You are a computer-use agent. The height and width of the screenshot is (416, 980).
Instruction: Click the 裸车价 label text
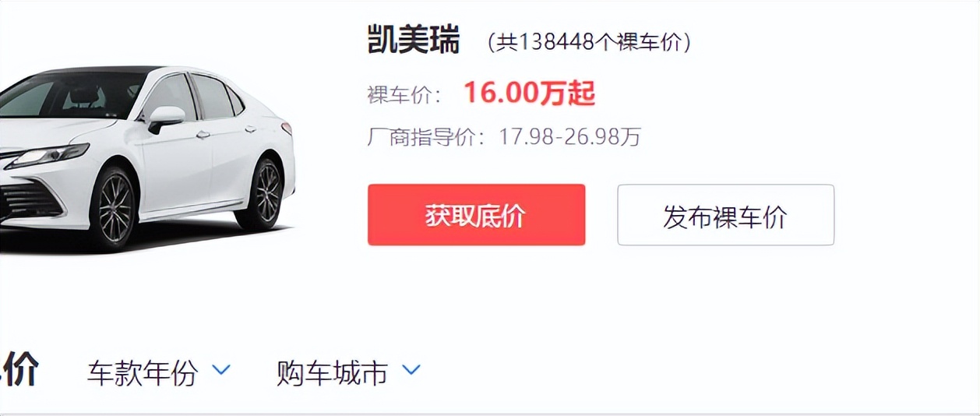[404, 95]
